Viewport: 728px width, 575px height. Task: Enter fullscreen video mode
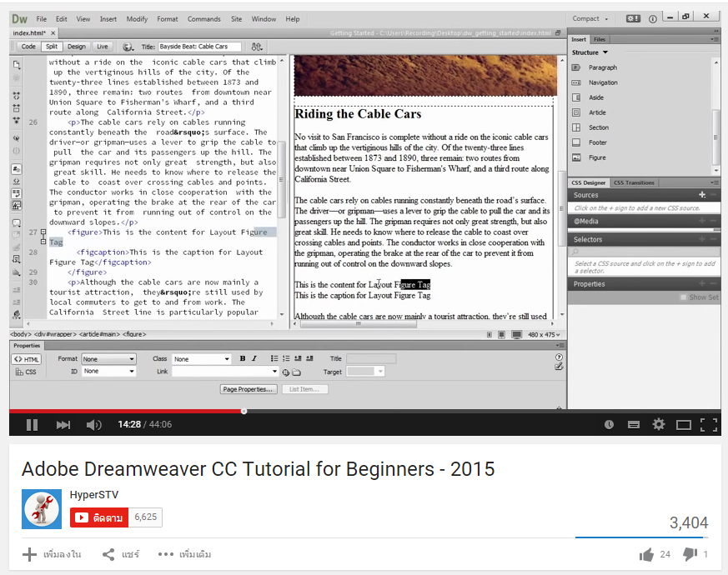point(709,425)
